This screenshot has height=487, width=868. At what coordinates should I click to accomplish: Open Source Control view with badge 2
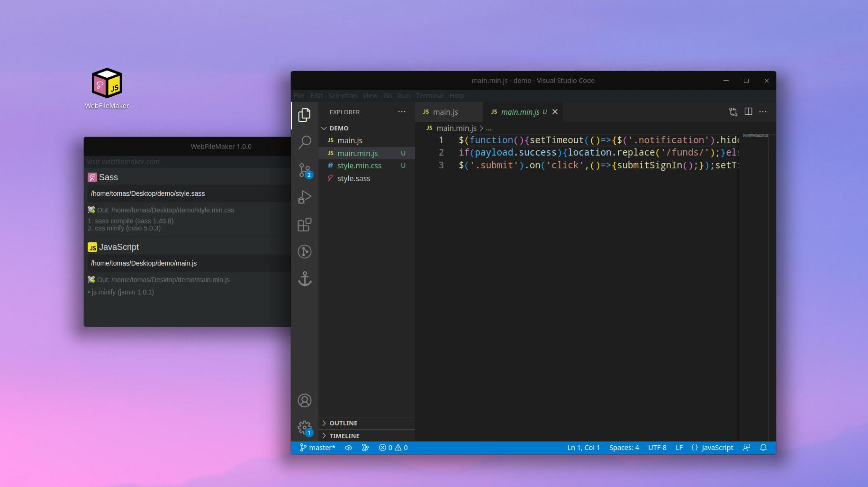pyautogui.click(x=305, y=170)
